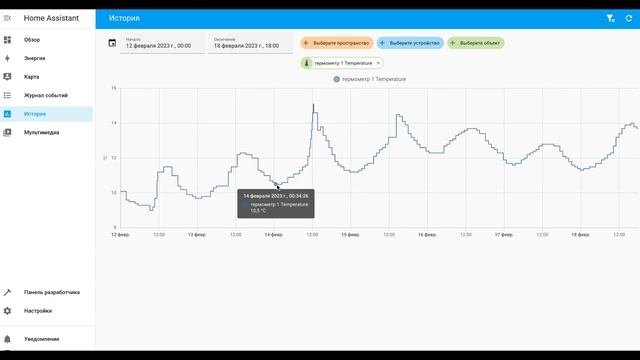Click the temperature peak on 14 февр. noon

(x=313, y=105)
